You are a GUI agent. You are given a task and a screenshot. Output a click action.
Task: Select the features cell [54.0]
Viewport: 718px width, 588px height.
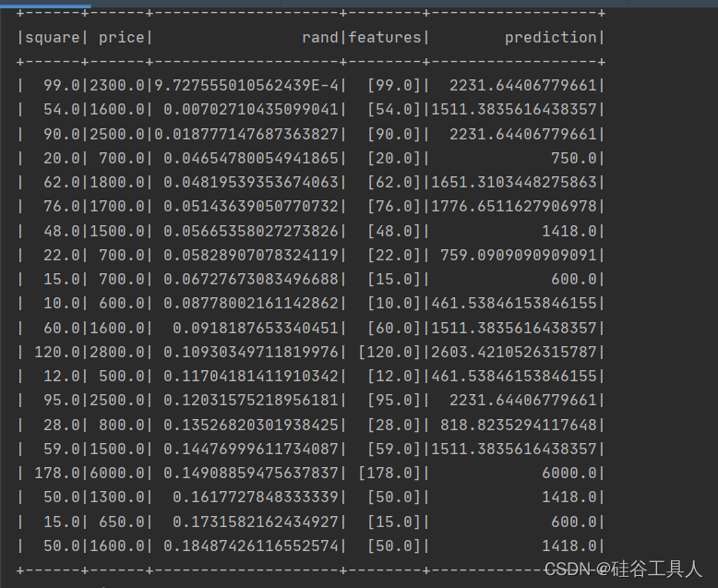tap(394, 110)
